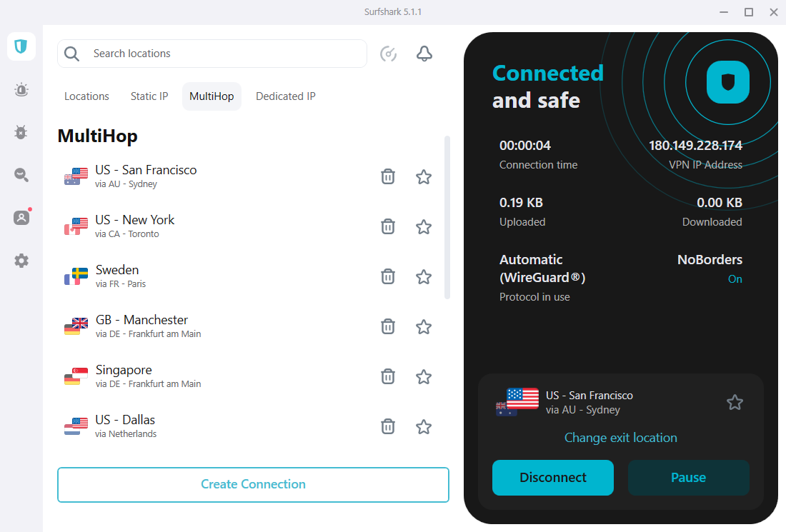
Task: Click the Automatic (WireGuard) protocol label
Action: [542, 268]
